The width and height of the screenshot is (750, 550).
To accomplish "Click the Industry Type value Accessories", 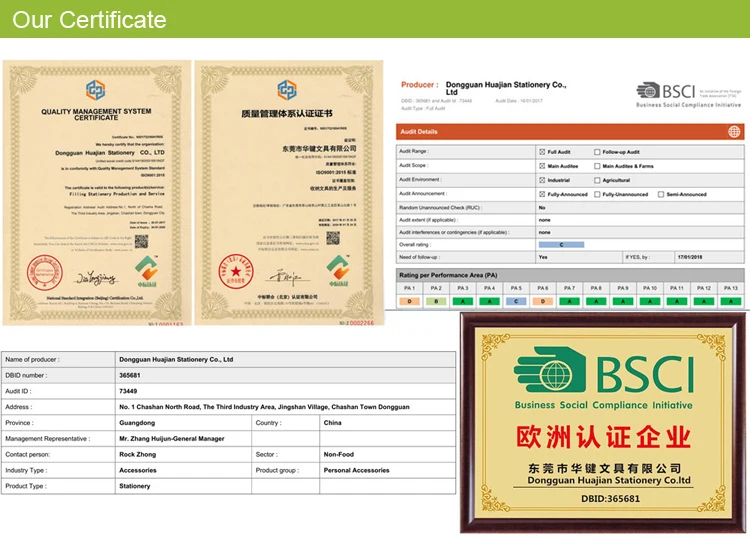I will pyautogui.click(x=138, y=470).
